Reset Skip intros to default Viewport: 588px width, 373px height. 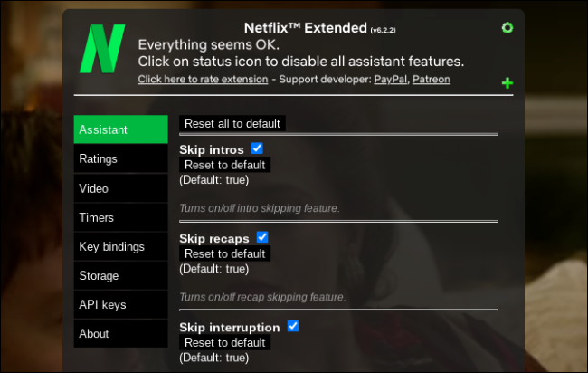click(x=224, y=165)
